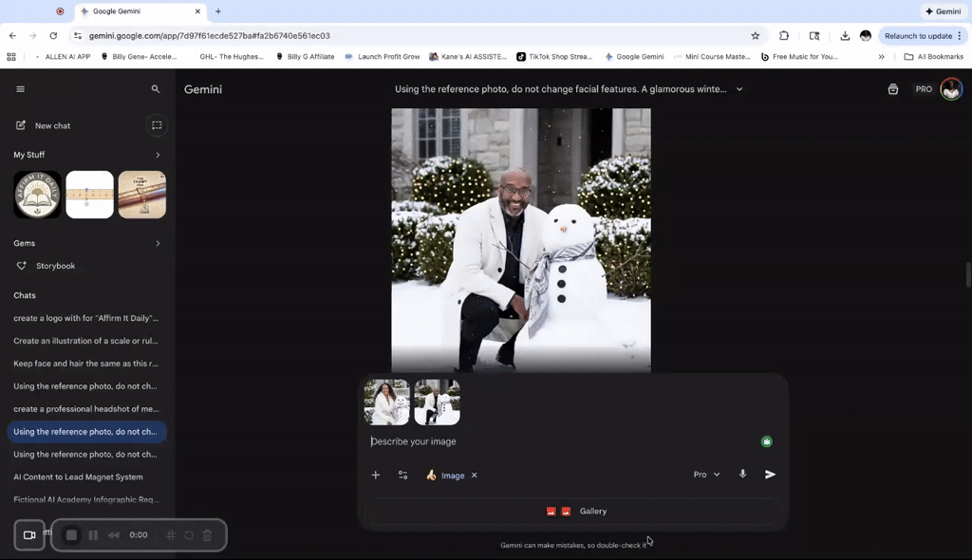
Task: Select the attached woman-with-snowman thumbnail
Action: coord(387,402)
